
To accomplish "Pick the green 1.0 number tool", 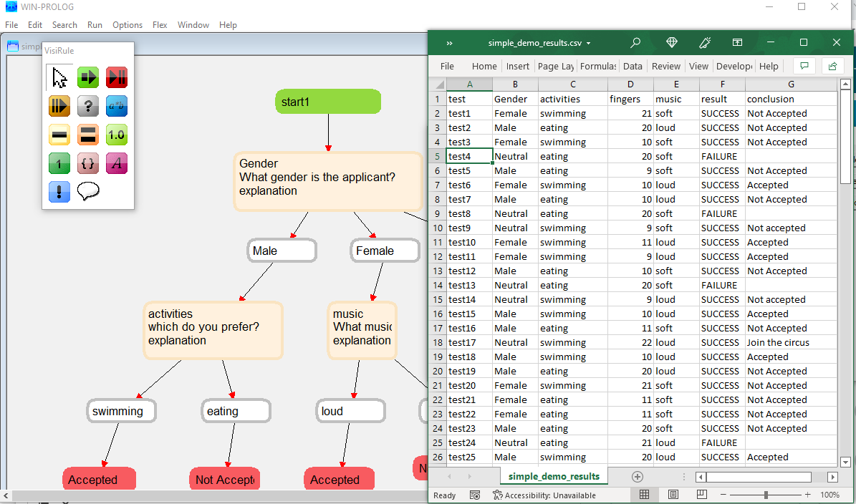I will 116,134.
